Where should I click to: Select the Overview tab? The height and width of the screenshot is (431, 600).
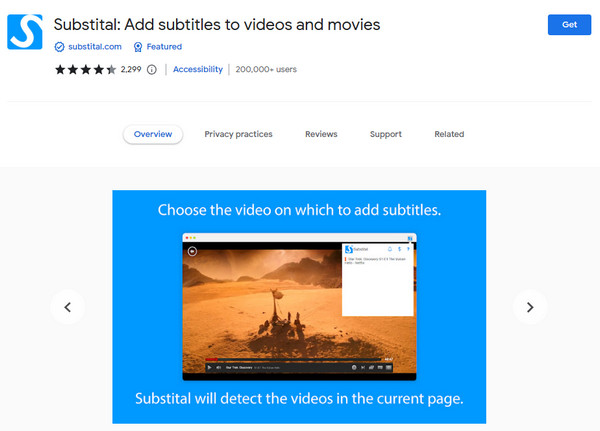click(153, 134)
